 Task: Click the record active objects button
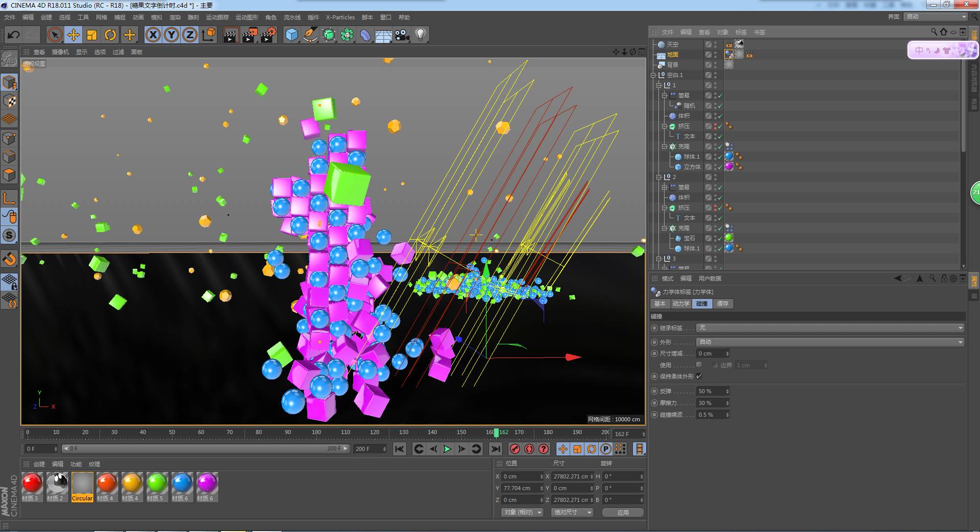[514, 449]
